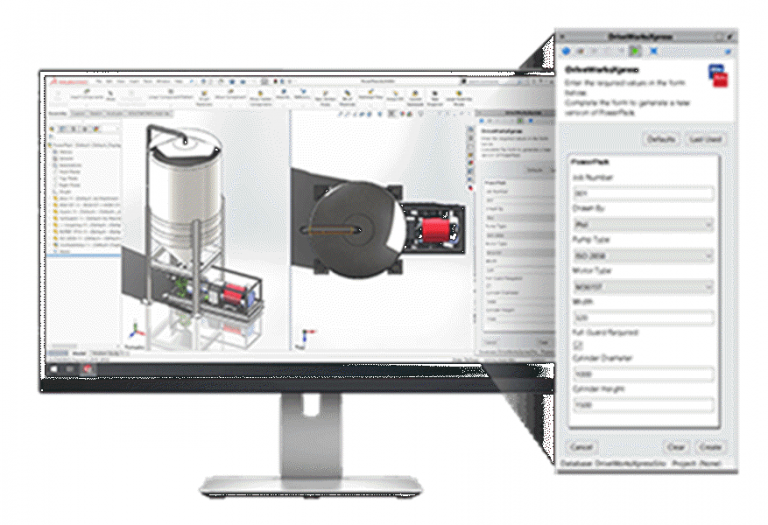Click the Create button
The height and width of the screenshot is (525, 768).
(x=710, y=447)
